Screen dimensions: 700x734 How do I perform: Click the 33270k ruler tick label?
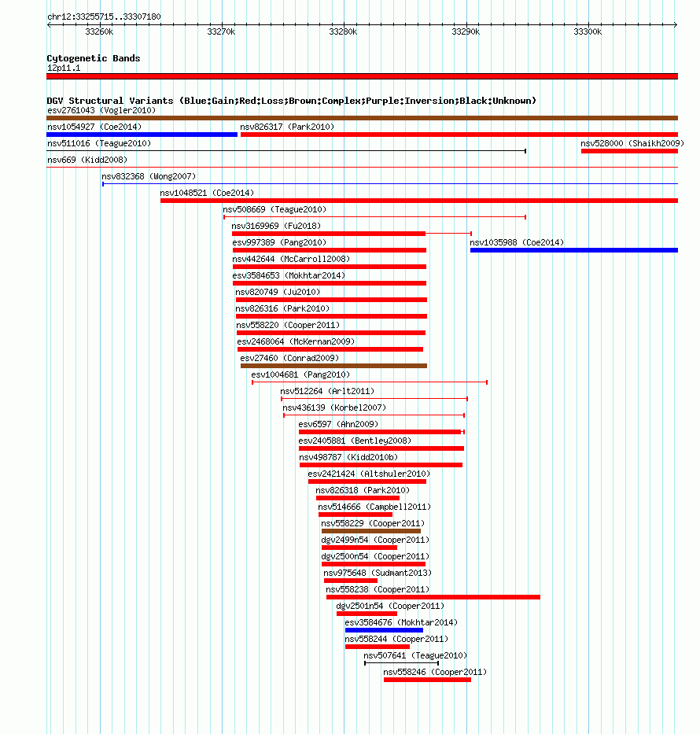click(x=221, y=31)
